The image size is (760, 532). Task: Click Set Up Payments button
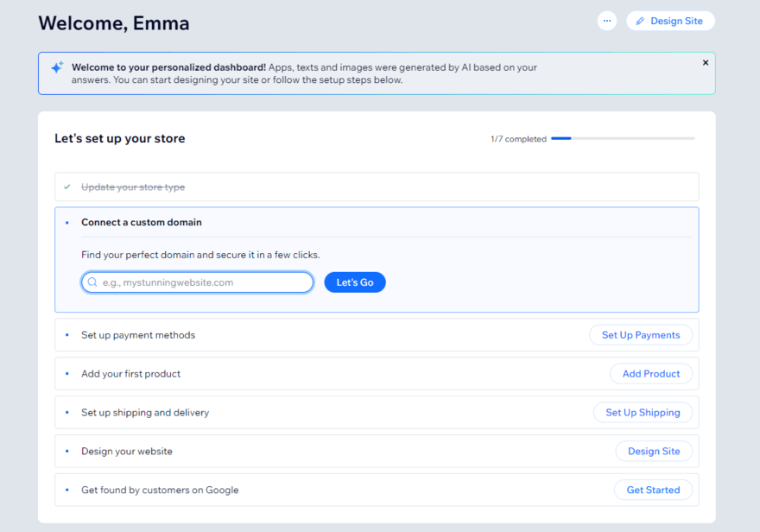coord(641,335)
